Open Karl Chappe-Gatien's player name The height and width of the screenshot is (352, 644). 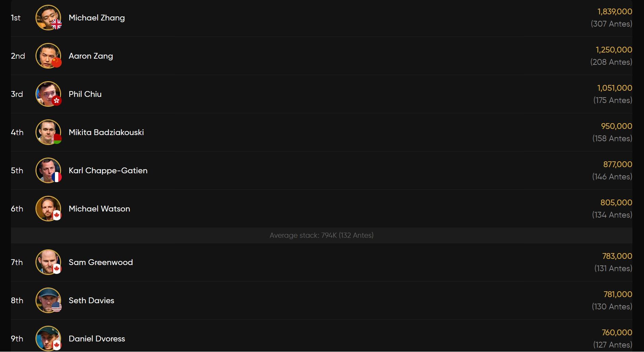(108, 171)
